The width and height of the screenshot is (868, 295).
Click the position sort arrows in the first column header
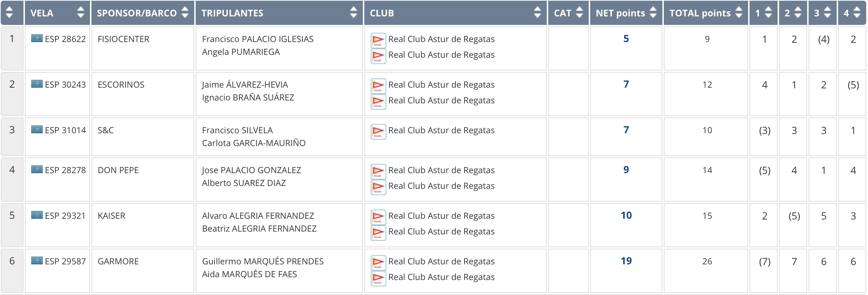point(10,13)
